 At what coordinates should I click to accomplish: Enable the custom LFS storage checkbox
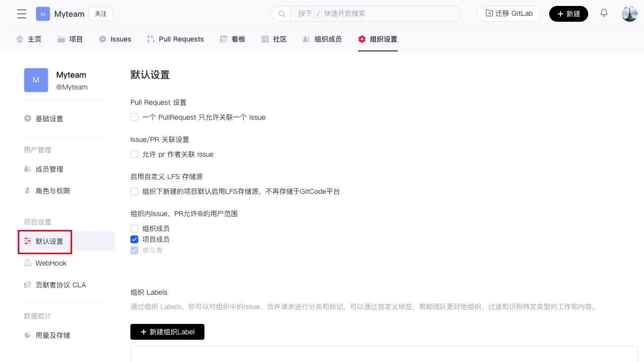coord(134,191)
